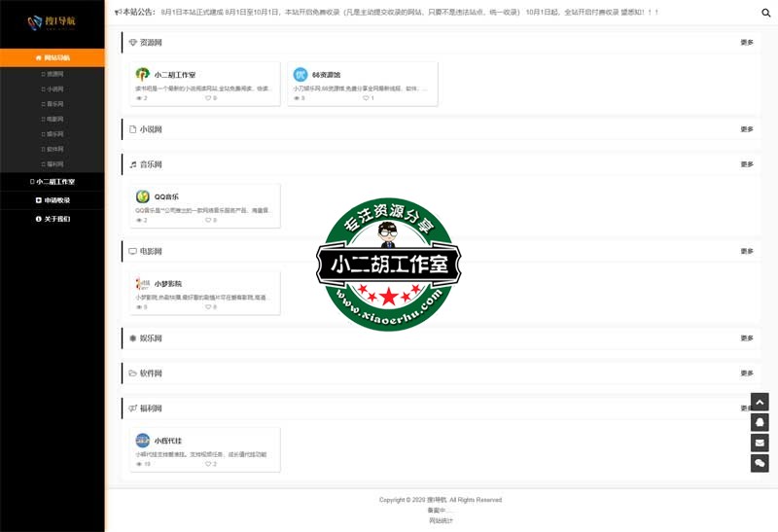Expand 更多 in the 资源网 section

[x=746, y=43]
